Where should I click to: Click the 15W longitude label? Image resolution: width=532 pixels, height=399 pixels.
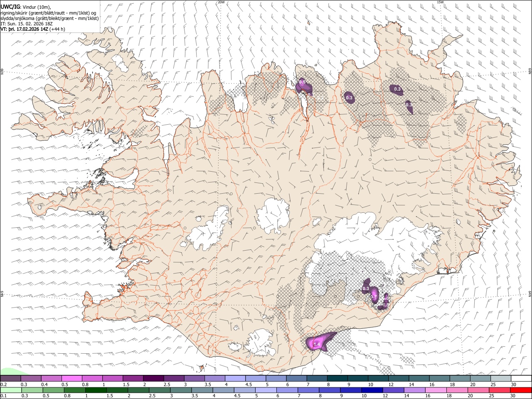[440, 2]
